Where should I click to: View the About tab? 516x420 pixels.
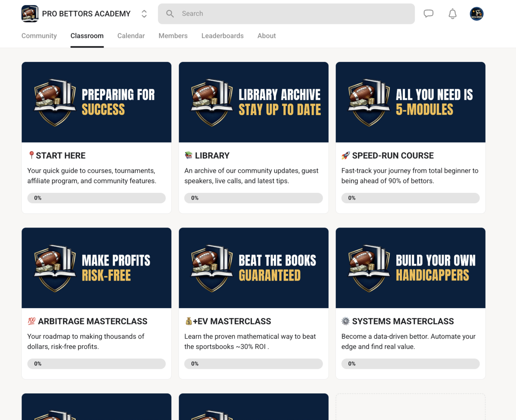pyautogui.click(x=267, y=36)
